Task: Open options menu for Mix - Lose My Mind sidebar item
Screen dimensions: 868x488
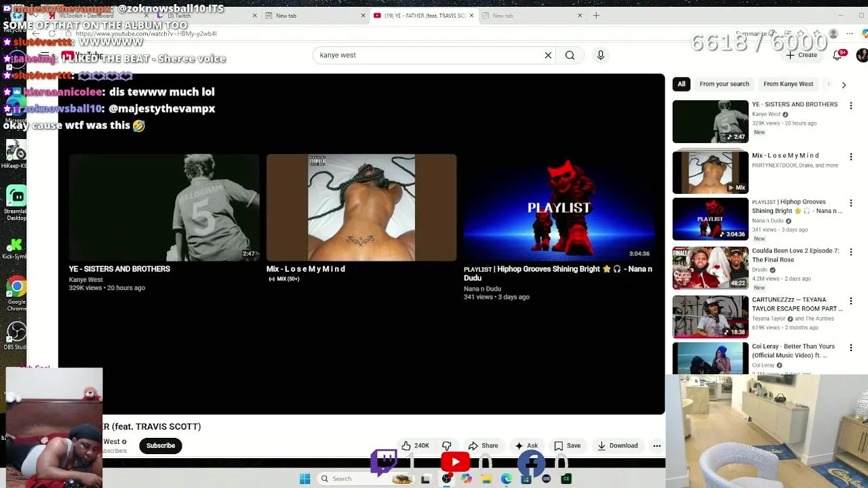Action: 850,157
